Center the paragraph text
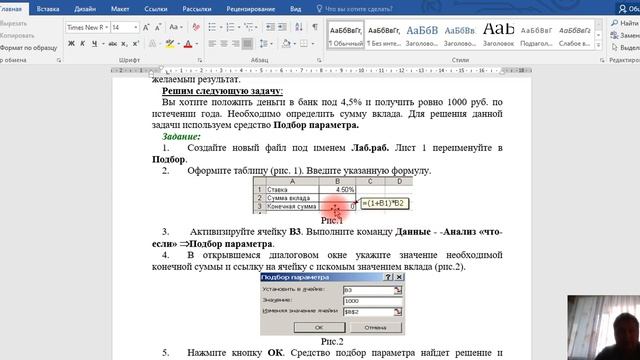The width and height of the screenshot is (640, 360). point(224,43)
